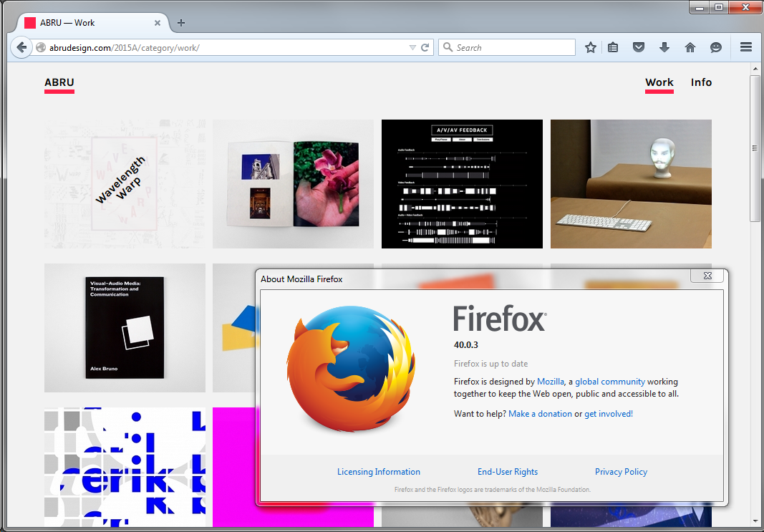764x532 pixels.
Task: Open a new tab with the plus button
Action: (x=180, y=22)
